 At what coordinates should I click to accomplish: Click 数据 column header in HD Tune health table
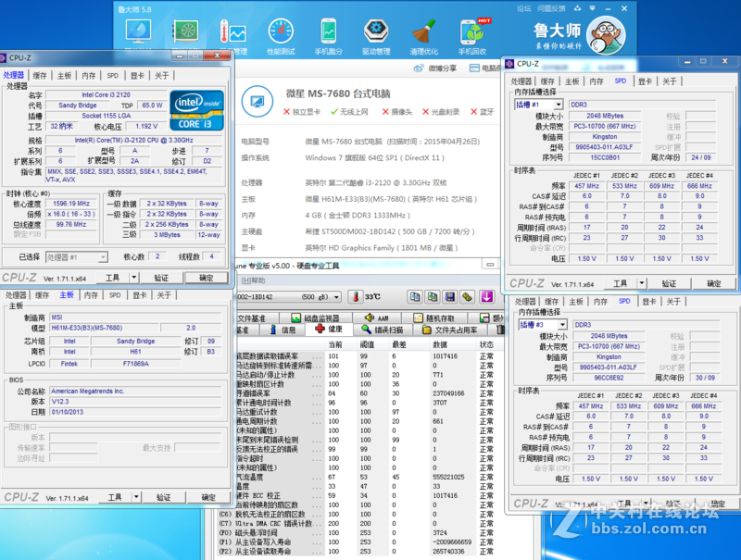pos(440,344)
